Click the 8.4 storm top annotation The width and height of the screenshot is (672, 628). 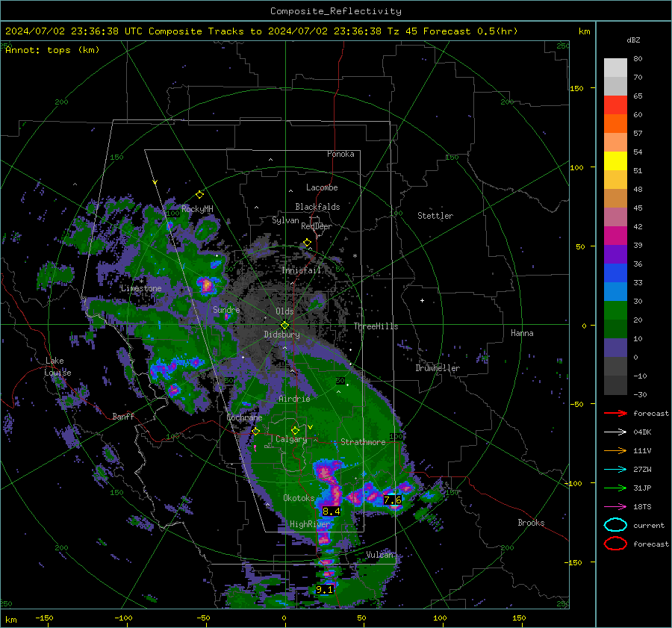tap(332, 511)
